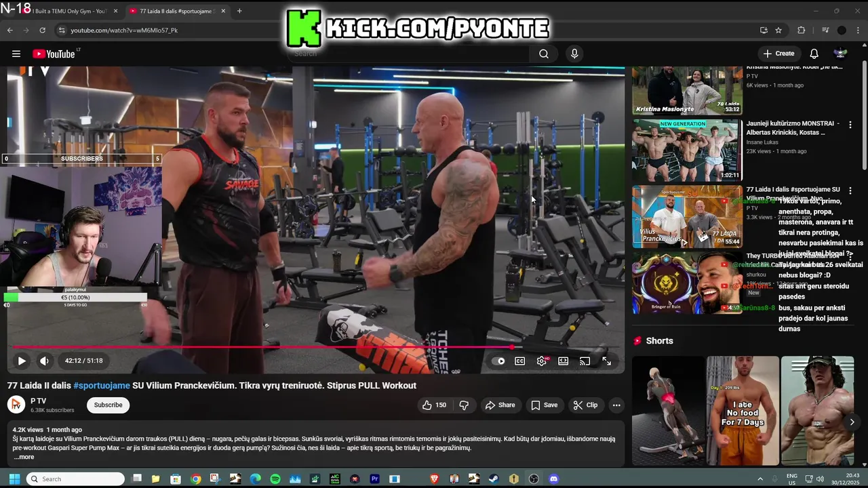Go to the YouTube home logo

[x=54, y=54]
